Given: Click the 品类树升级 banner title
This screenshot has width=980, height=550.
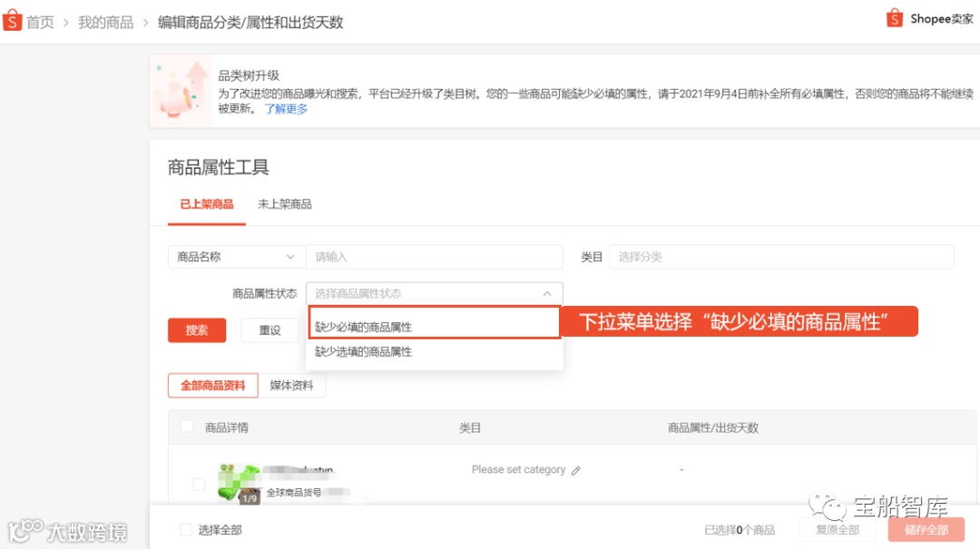Looking at the screenshot, I should (248, 75).
